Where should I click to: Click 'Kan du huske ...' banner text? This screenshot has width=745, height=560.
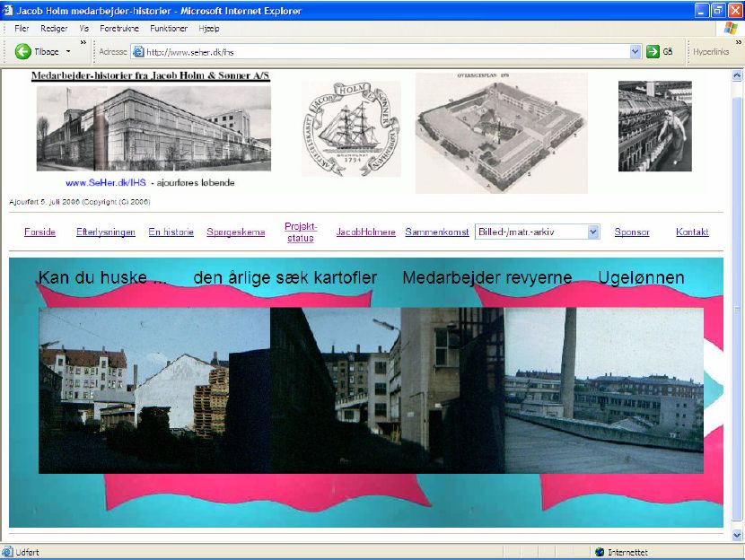click(102, 277)
